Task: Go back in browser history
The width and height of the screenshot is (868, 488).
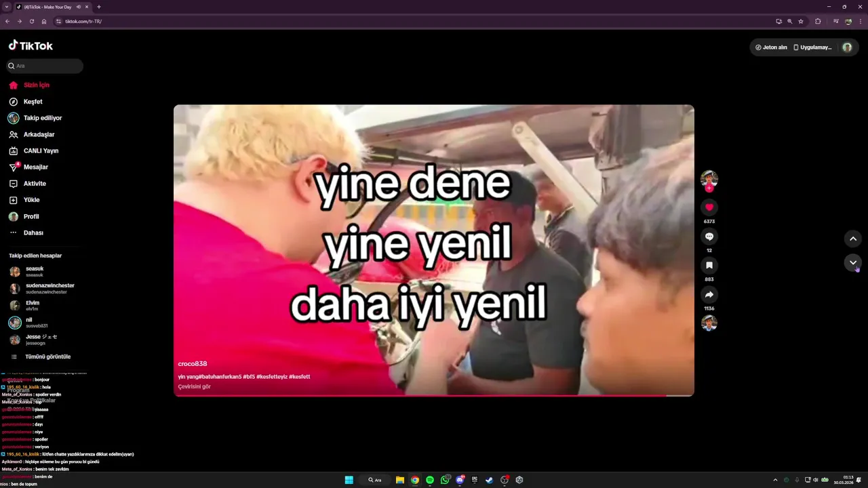Action: click(x=7, y=21)
